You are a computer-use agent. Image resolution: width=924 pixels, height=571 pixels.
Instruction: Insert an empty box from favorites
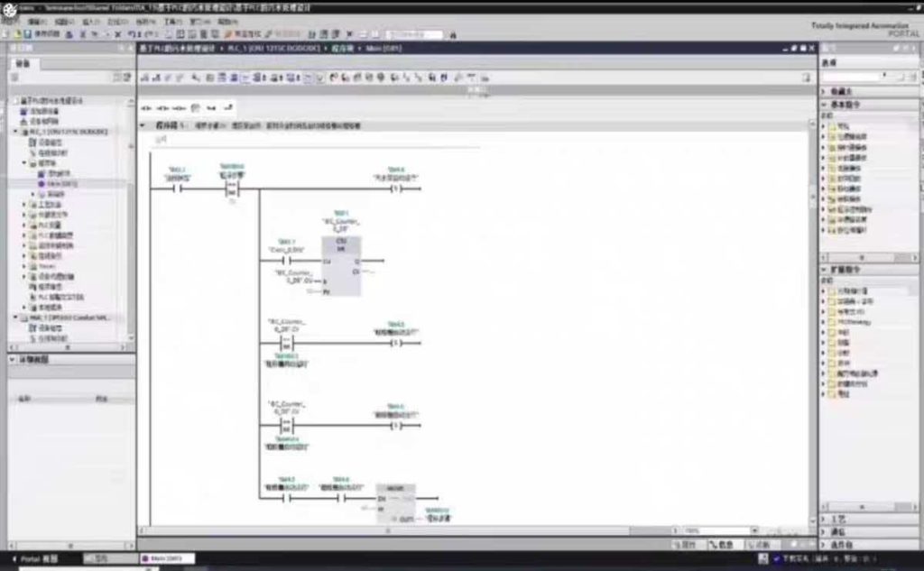[x=194, y=108]
